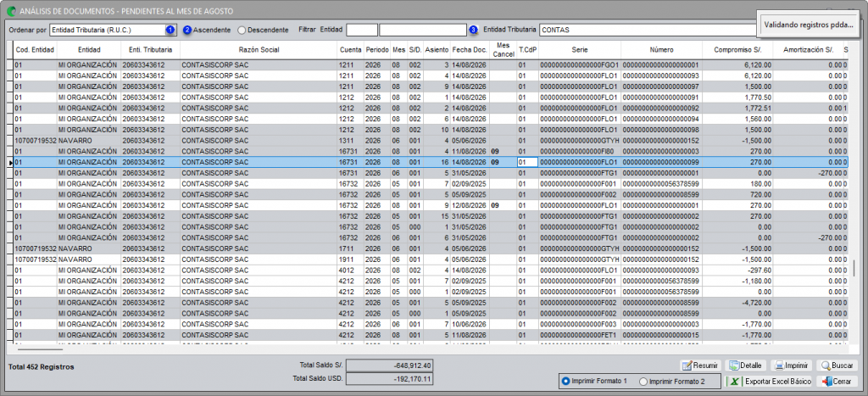Screen dimensions: 868x396
Task: Click the horizontal scrollbar thumb below the grid
Action: coord(40,349)
